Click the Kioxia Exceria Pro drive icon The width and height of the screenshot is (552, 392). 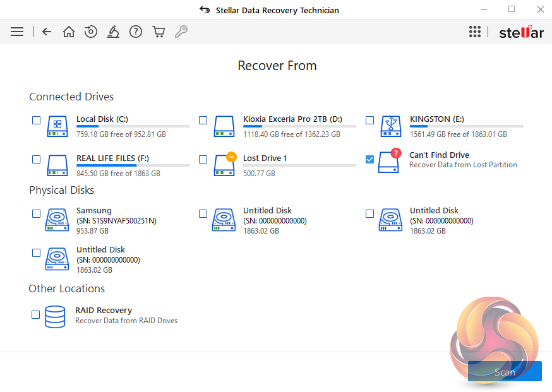point(224,126)
